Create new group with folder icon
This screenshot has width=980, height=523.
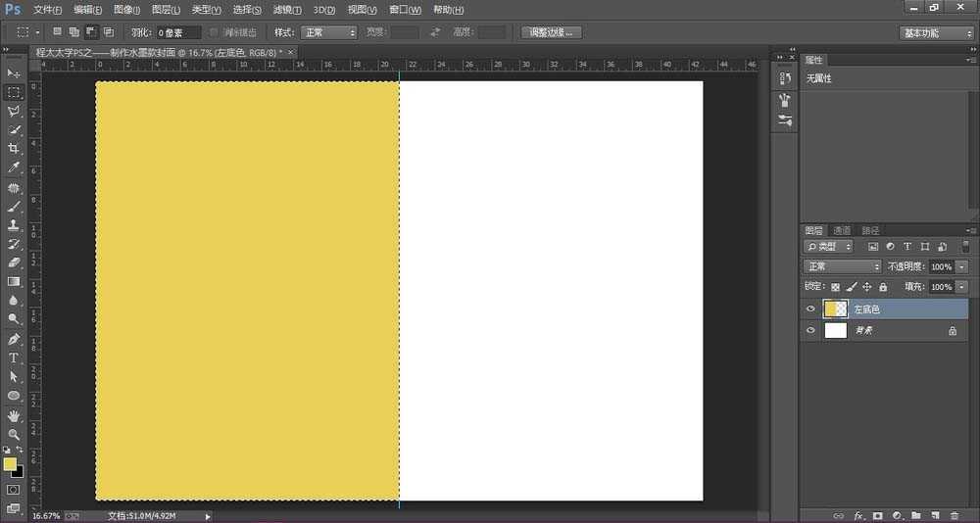coord(915,515)
